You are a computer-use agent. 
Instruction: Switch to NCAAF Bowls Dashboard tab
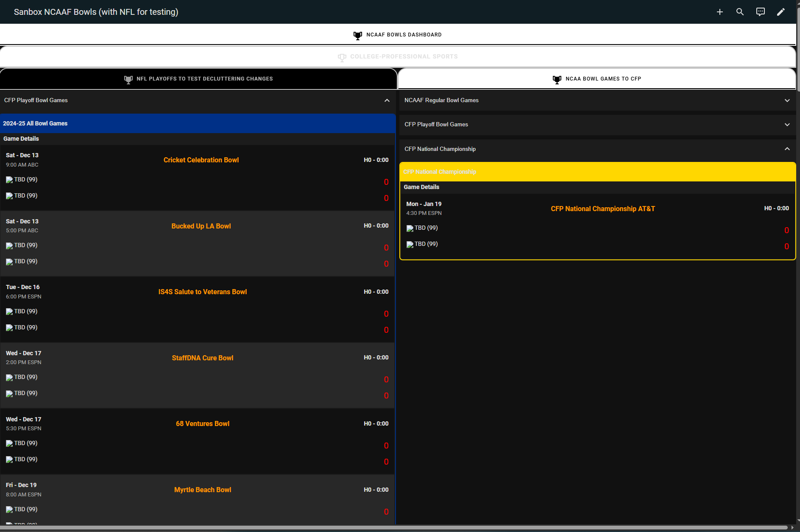point(398,35)
